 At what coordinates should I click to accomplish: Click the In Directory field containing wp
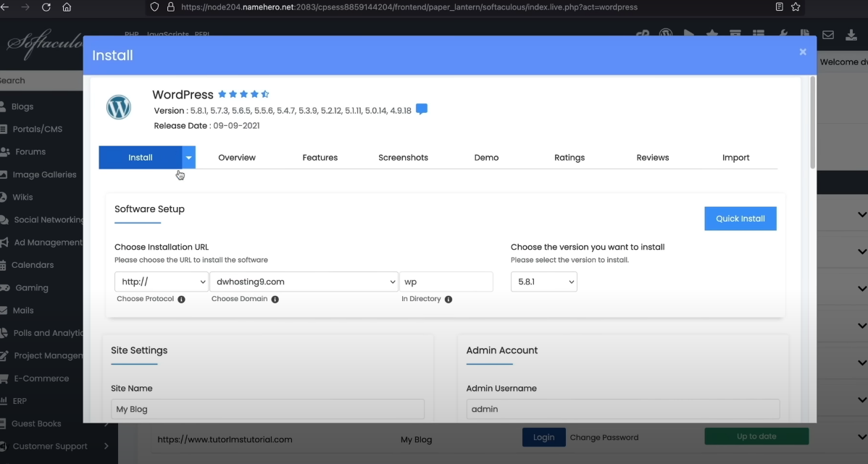pyautogui.click(x=446, y=282)
